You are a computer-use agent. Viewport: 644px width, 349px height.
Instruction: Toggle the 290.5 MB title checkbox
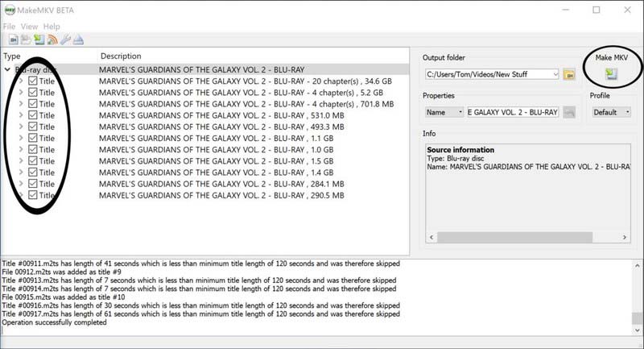pyautogui.click(x=32, y=195)
